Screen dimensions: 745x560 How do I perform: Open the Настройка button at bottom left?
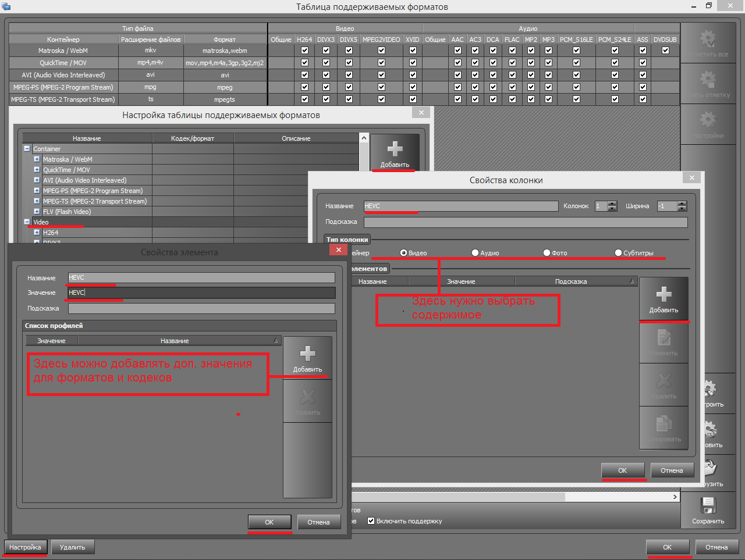[x=25, y=547]
